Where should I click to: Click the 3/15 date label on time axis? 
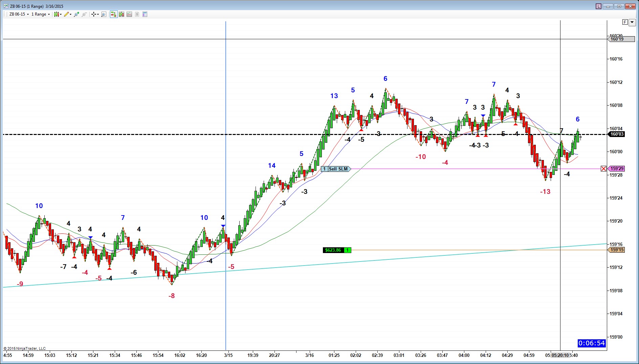point(228,355)
